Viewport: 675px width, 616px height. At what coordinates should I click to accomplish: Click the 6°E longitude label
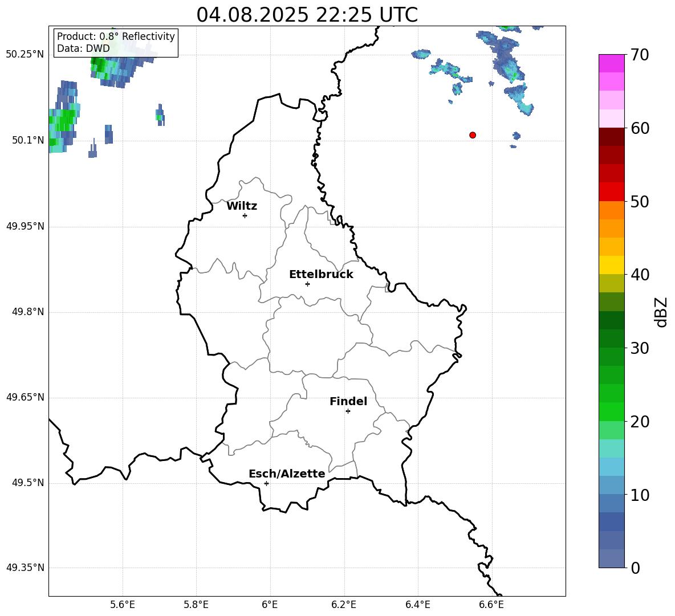coord(270,605)
